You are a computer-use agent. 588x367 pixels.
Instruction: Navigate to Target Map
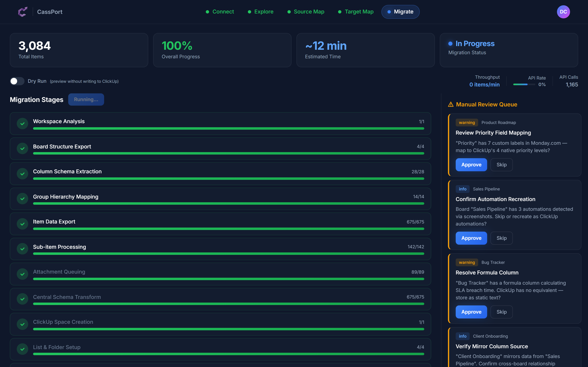point(359,12)
